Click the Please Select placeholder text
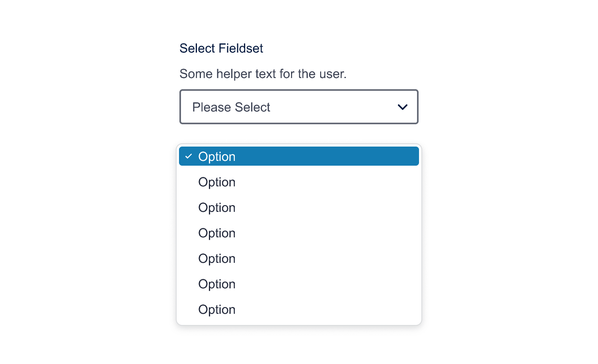 [x=231, y=107]
